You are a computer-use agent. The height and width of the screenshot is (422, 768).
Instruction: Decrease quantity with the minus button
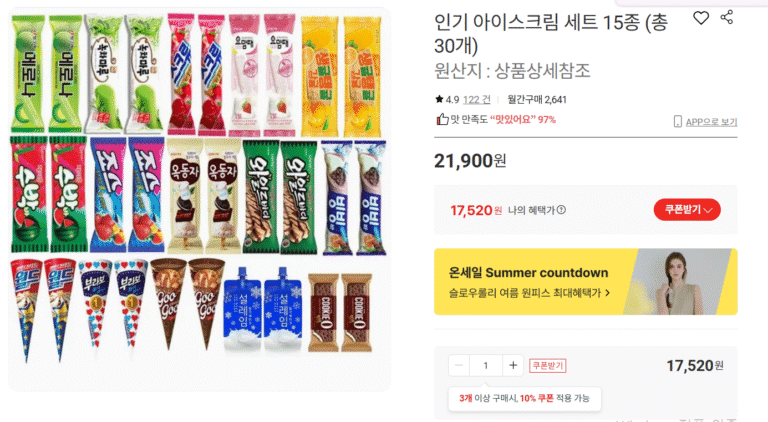tap(459, 365)
